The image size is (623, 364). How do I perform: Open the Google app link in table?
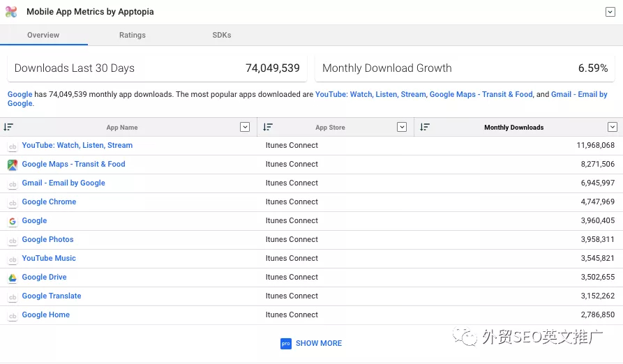34,221
